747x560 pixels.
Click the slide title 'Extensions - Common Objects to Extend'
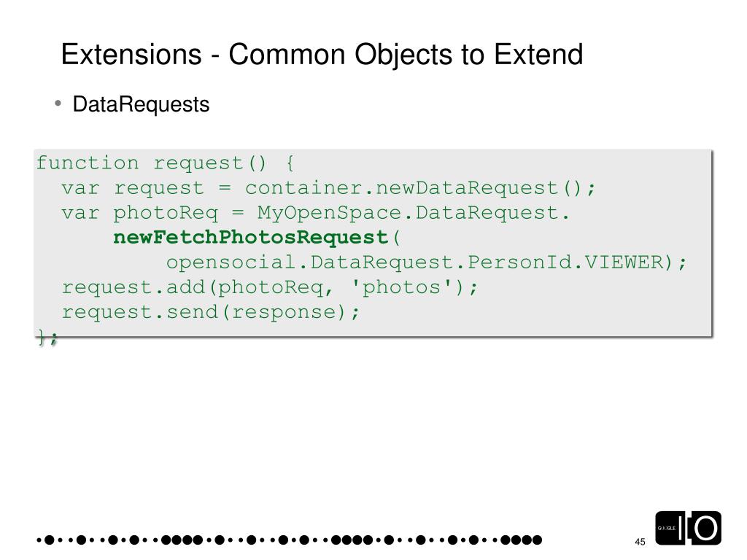[322, 55]
